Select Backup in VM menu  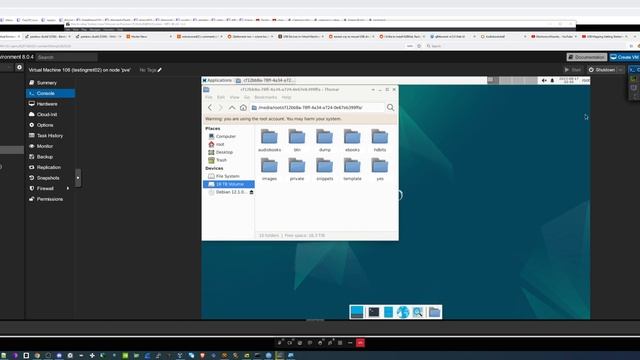pos(50,157)
